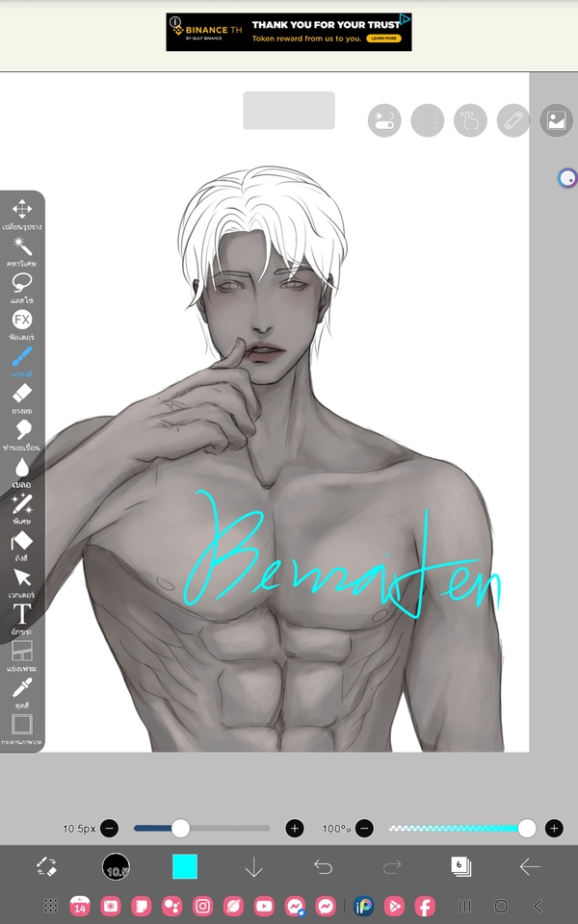578x924 pixels.
Task: Increase brush thickness with plus button
Action: (x=295, y=828)
